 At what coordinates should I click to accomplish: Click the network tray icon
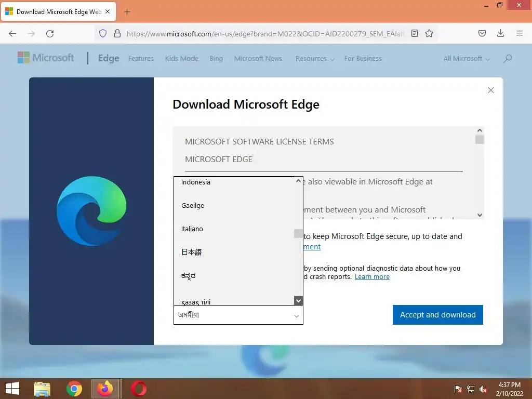[471, 389]
